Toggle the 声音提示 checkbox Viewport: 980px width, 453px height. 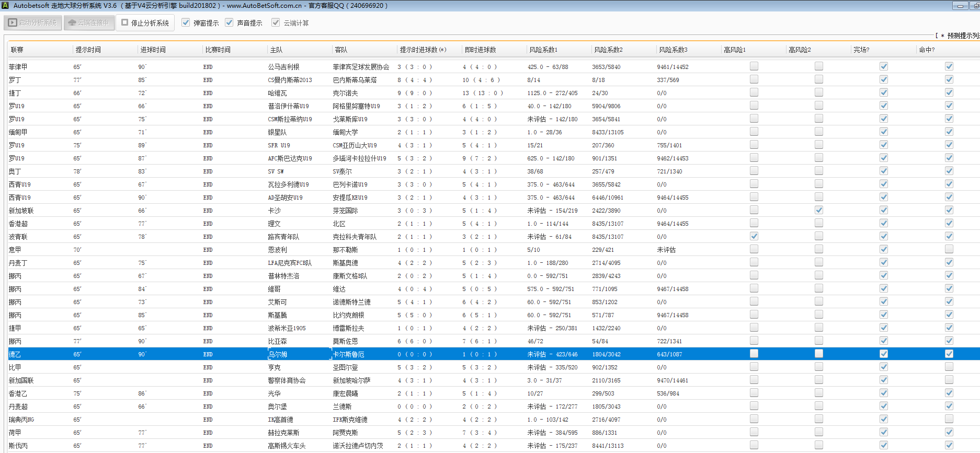[229, 22]
